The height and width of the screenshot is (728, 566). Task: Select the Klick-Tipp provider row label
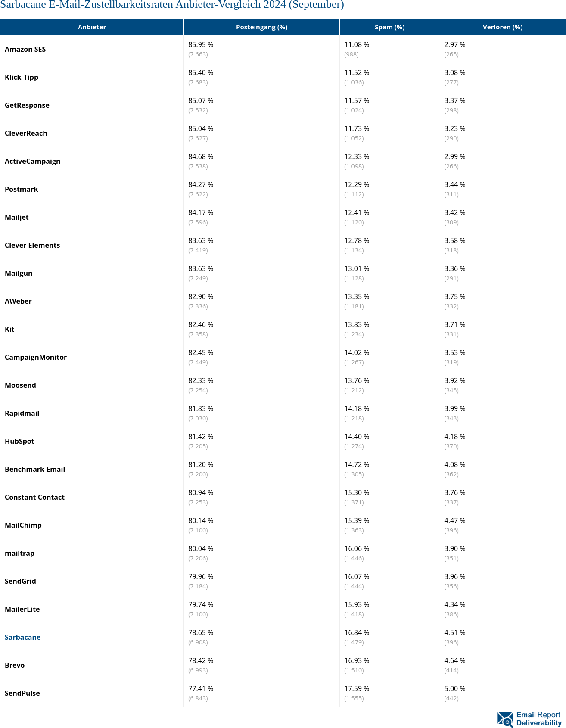click(22, 77)
